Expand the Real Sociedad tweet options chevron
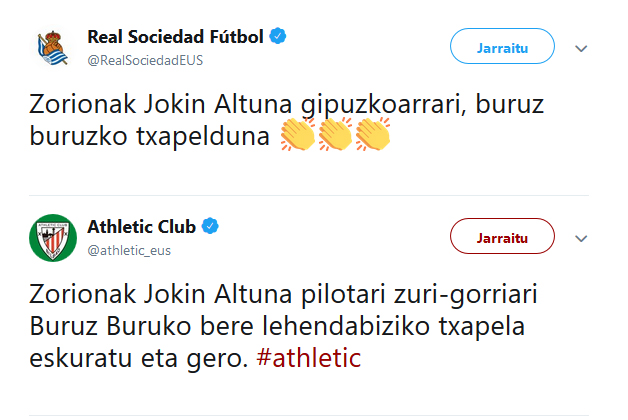The image size is (628, 420). click(x=581, y=49)
